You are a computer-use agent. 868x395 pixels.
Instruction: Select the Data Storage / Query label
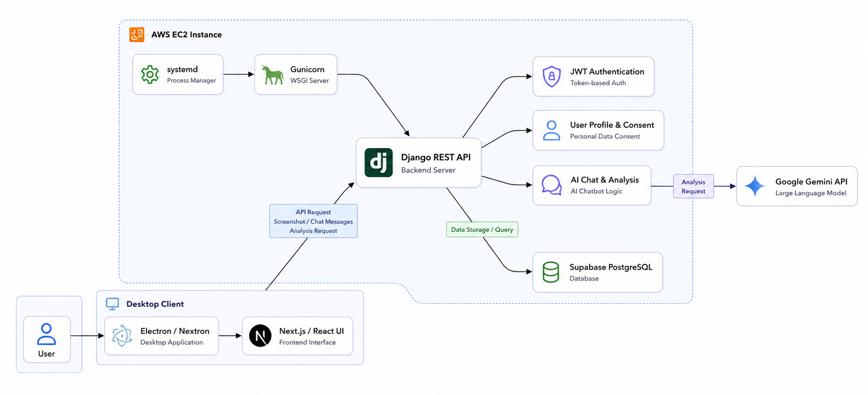(x=482, y=230)
